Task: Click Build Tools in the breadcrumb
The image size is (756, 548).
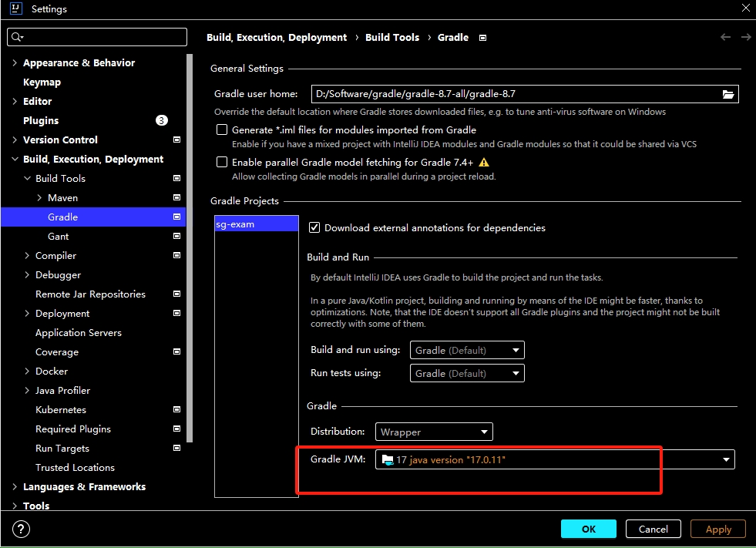Action: [x=392, y=38]
